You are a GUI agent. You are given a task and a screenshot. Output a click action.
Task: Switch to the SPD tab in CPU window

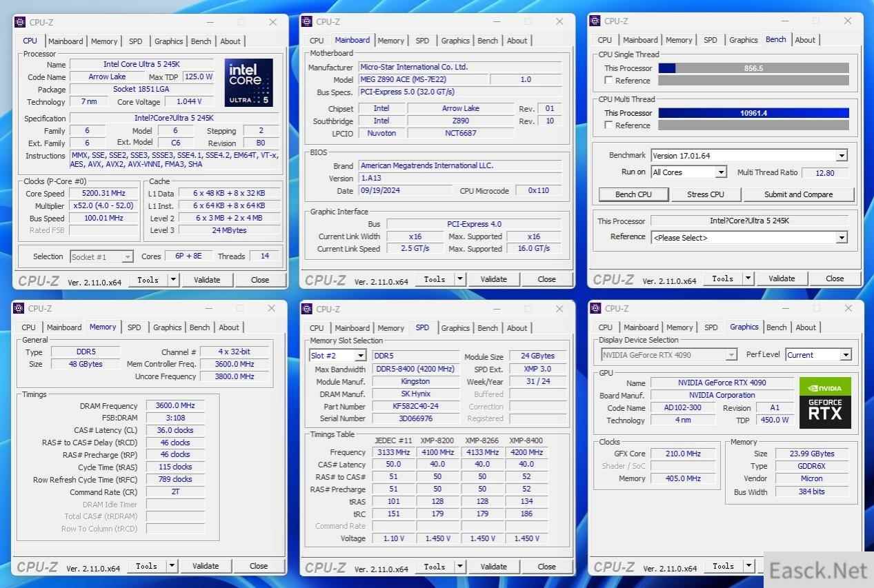point(136,41)
